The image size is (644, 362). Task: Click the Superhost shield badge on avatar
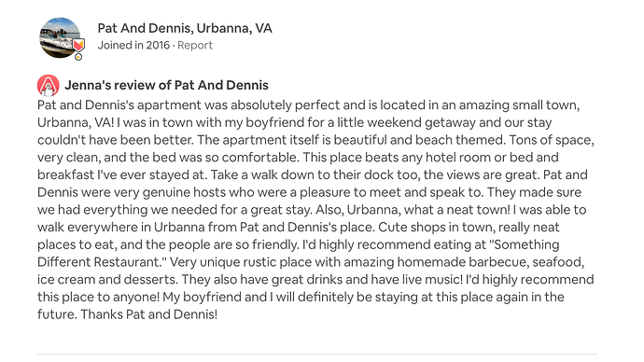click(x=78, y=45)
